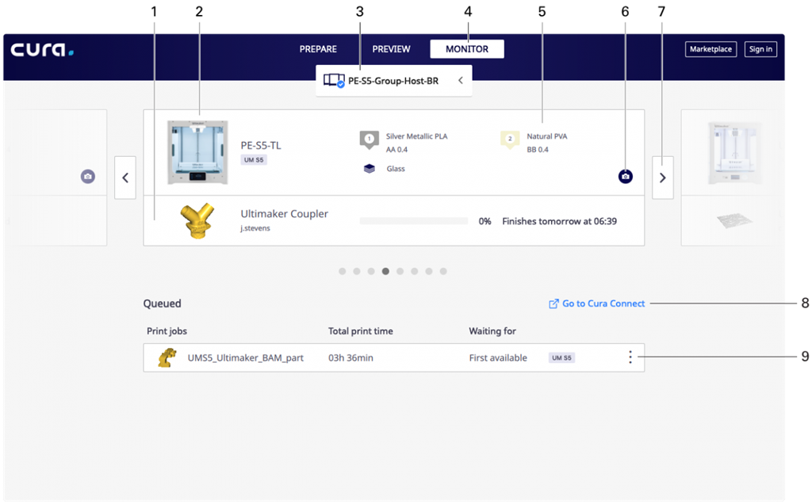Show previous printer with left arrow
Image resolution: width=812 pixels, height=504 pixels.
coord(125,178)
